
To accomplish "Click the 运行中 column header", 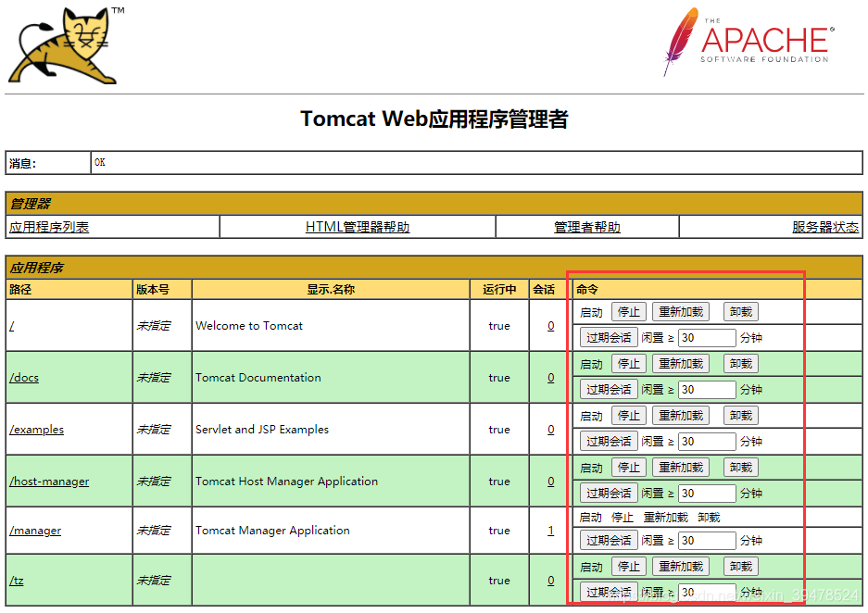I will [498, 289].
